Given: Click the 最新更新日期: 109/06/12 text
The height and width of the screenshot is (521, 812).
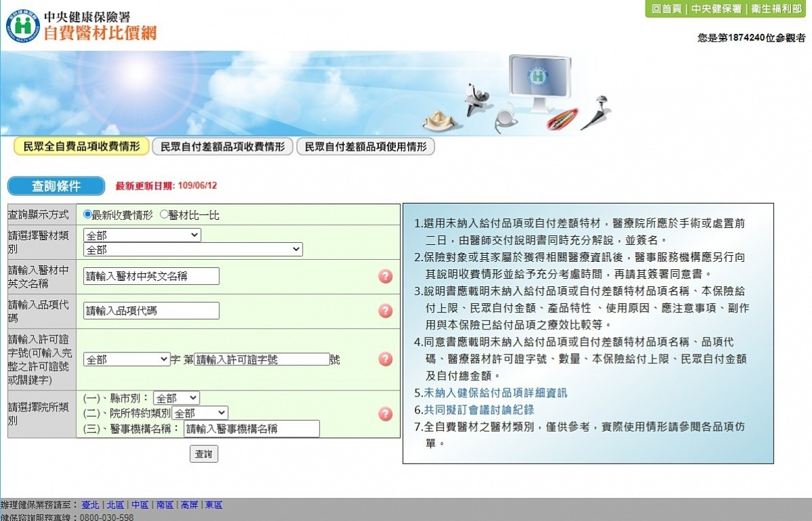Looking at the screenshot, I should [x=166, y=186].
